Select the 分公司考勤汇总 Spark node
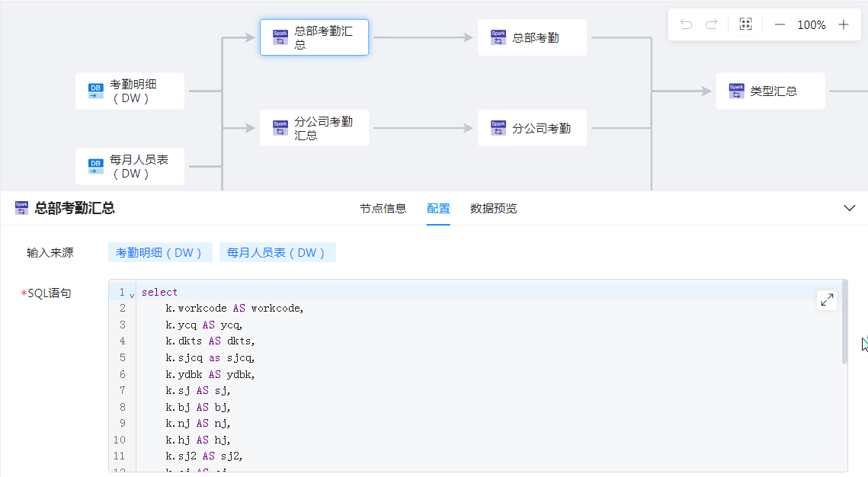 coord(314,128)
